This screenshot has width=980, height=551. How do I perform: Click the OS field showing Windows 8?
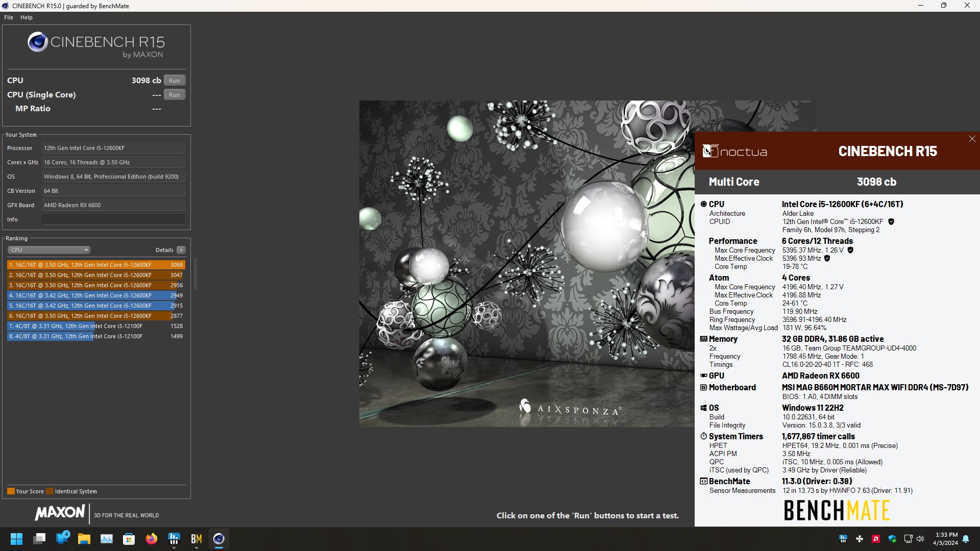point(113,177)
